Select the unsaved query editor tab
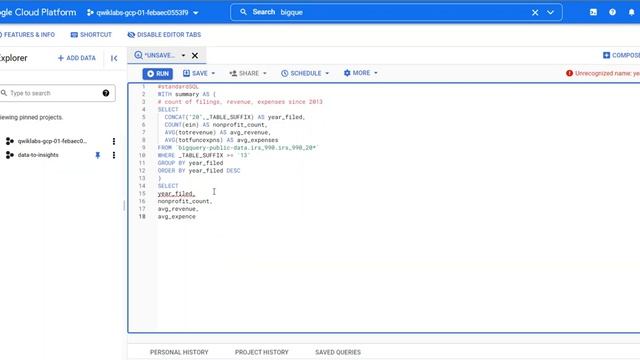Viewport: 640px width, 360px height. (x=160, y=55)
